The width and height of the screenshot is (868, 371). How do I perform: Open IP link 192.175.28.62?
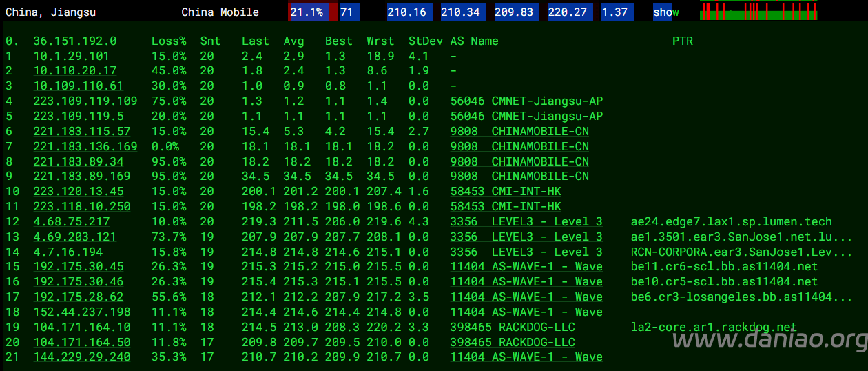79,297
